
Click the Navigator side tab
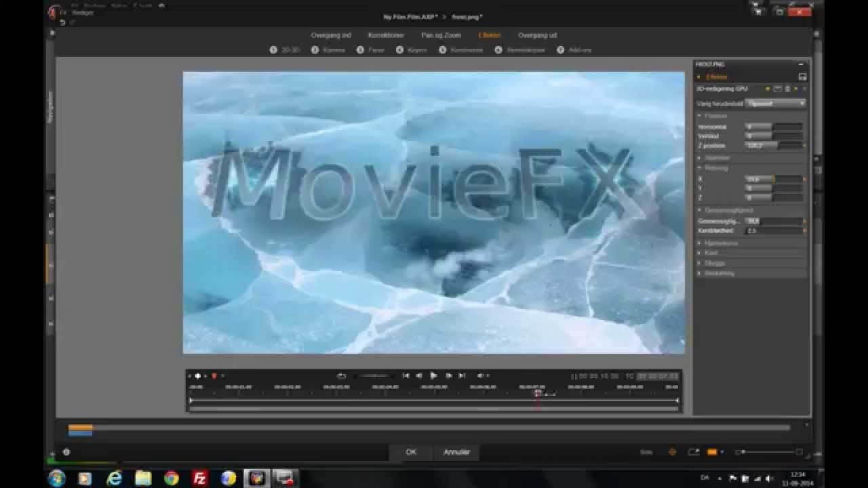point(50,107)
